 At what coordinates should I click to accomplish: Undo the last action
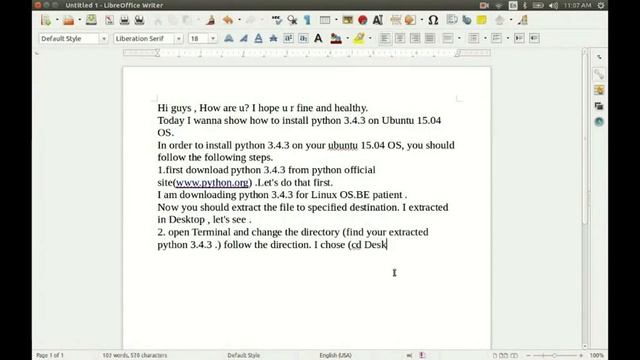(228, 20)
